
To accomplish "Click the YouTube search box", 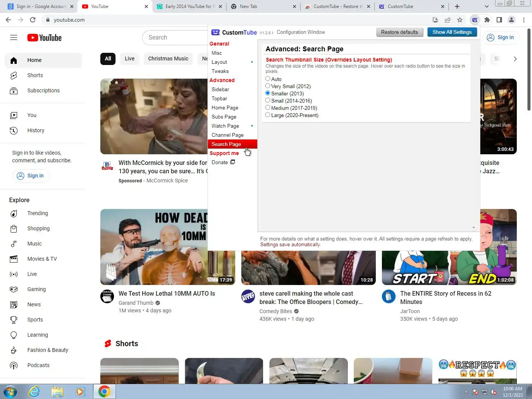I will pos(176,37).
